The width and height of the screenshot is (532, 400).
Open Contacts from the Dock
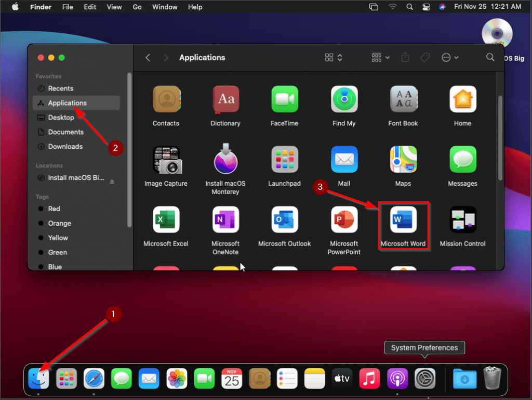tap(260, 378)
